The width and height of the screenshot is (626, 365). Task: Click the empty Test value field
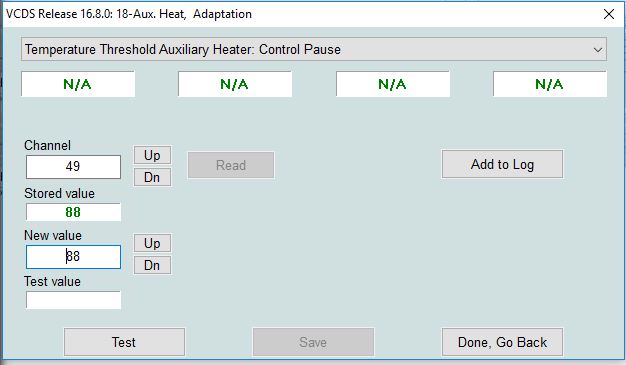point(73,300)
